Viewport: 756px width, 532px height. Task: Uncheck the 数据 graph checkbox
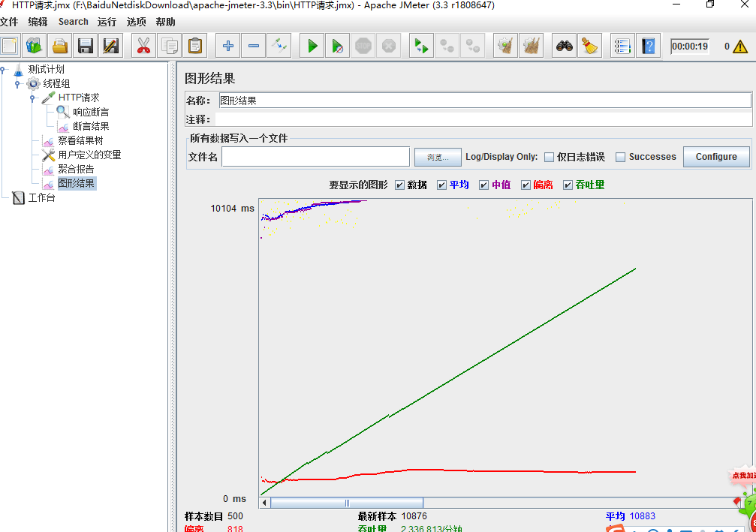pyautogui.click(x=399, y=185)
